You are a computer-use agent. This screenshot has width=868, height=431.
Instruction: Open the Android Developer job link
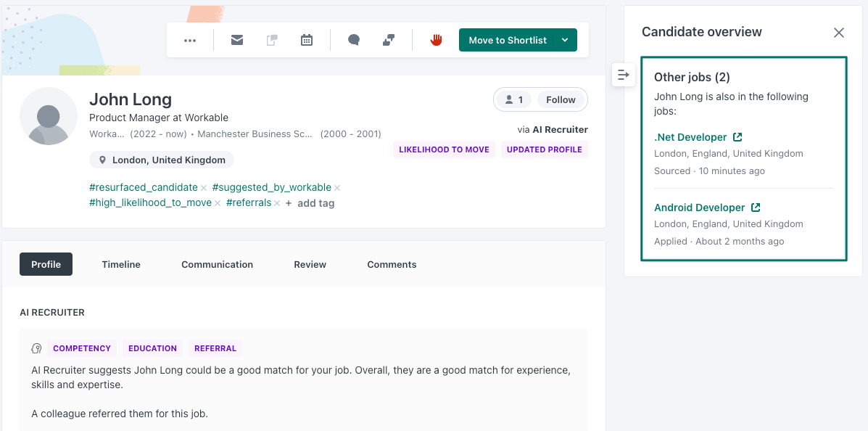click(x=700, y=208)
